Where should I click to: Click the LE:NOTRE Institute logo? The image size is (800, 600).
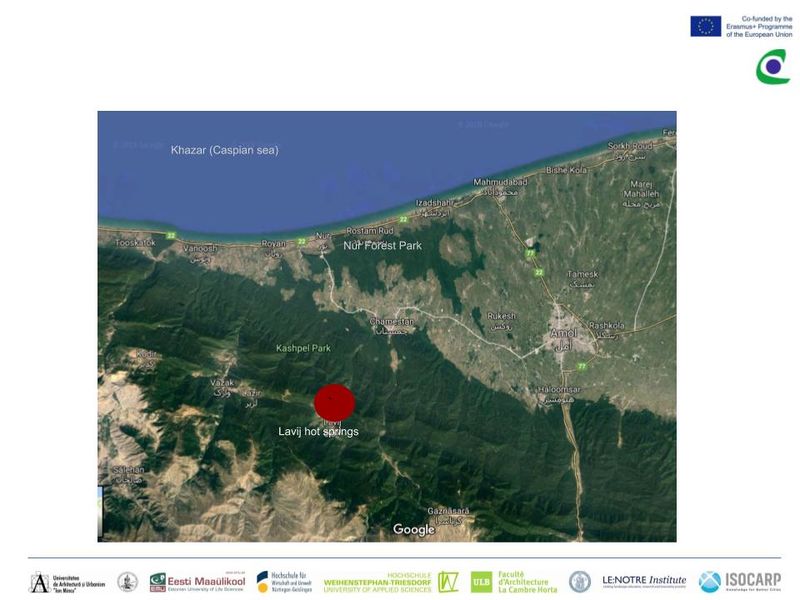click(x=644, y=581)
